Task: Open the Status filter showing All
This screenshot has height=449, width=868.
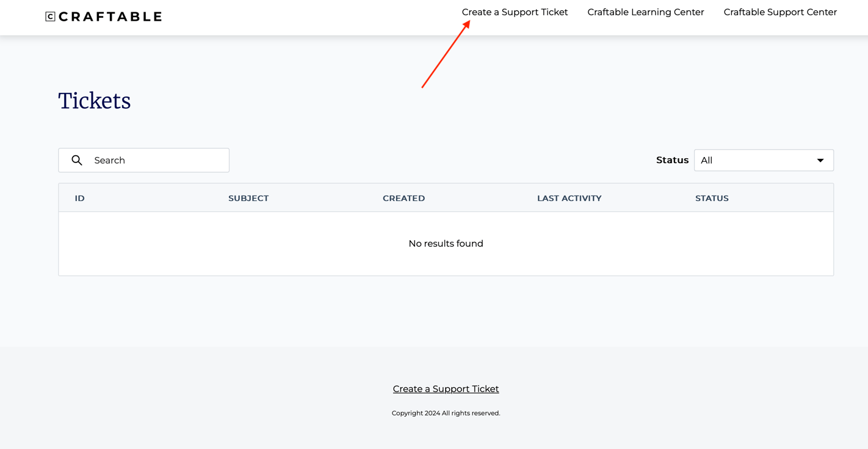Action: (763, 160)
